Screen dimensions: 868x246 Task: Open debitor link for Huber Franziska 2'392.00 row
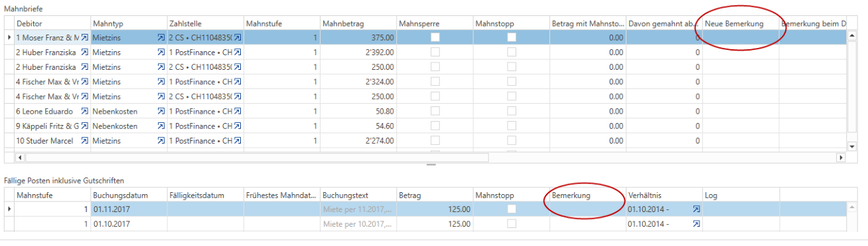pyautogui.click(x=85, y=53)
